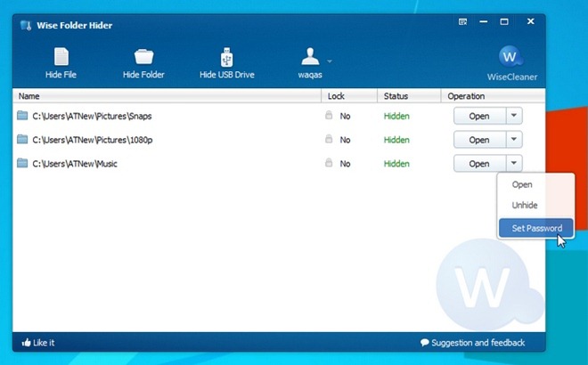Click the thumbs-up Like it icon
Viewport: 588px width, 365px height.
(x=26, y=343)
